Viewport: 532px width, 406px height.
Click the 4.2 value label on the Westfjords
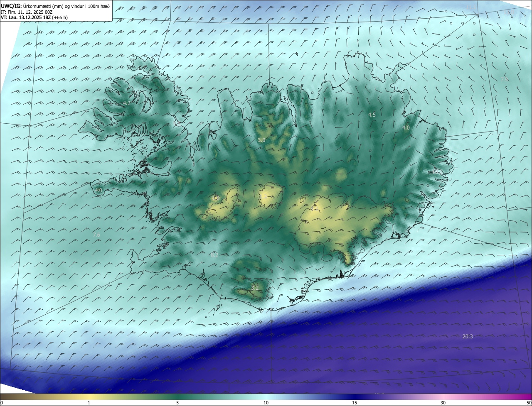[x=127, y=103]
